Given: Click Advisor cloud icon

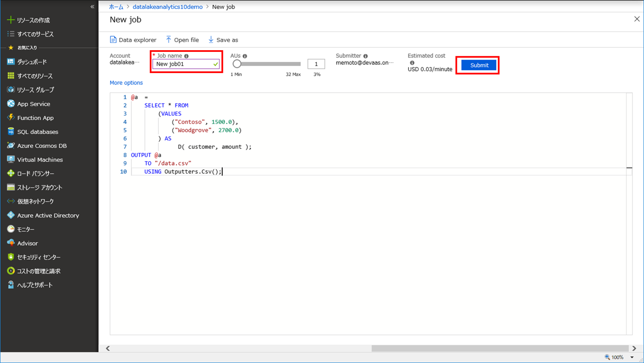Looking at the screenshot, I should 11,243.
